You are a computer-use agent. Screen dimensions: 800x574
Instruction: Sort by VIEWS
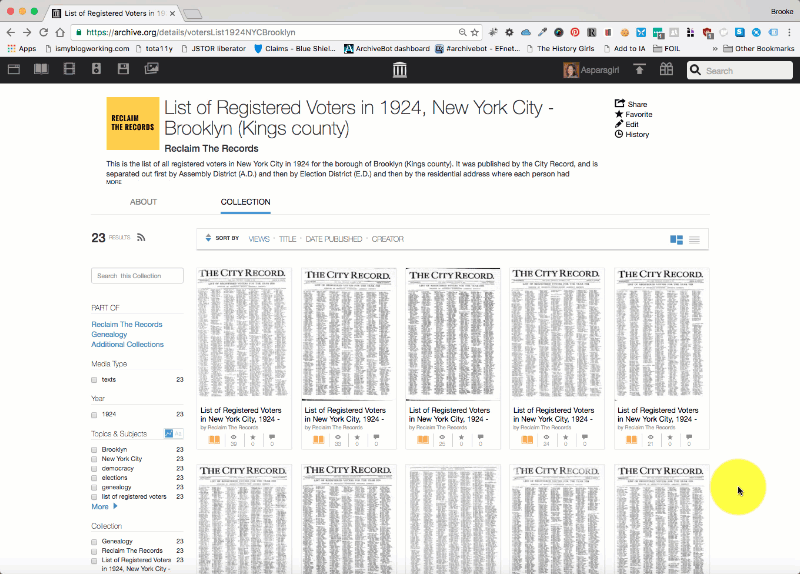point(259,239)
